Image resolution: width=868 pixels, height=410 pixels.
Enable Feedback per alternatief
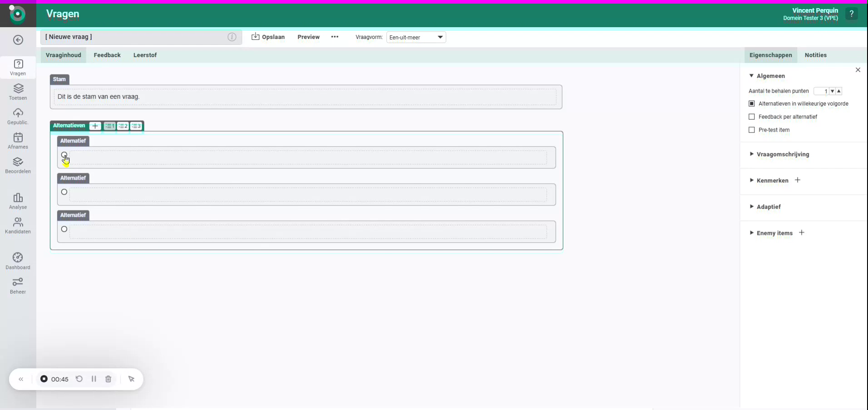point(752,117)
